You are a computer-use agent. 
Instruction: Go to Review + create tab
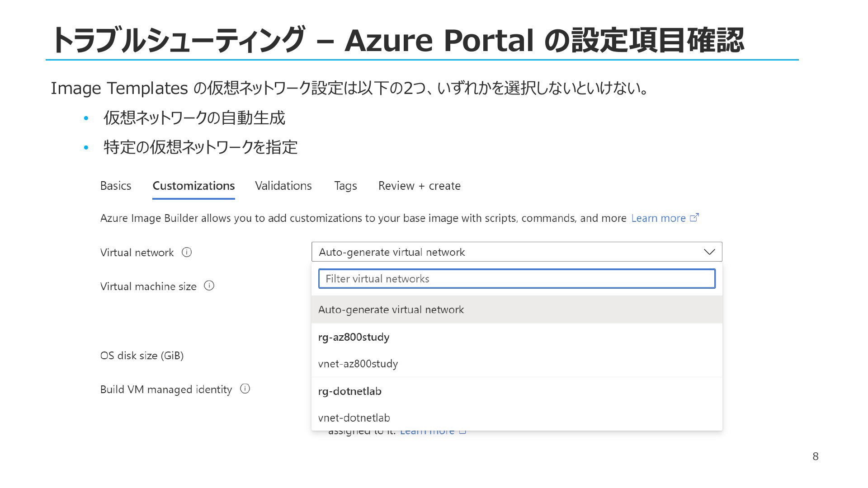[419, 186]
